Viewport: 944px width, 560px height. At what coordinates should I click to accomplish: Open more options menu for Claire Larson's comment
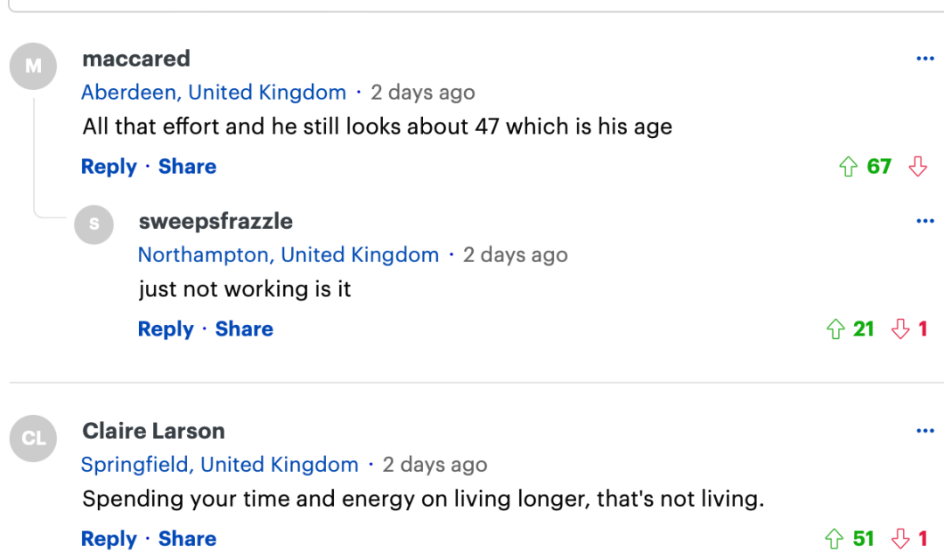(925, 431)
